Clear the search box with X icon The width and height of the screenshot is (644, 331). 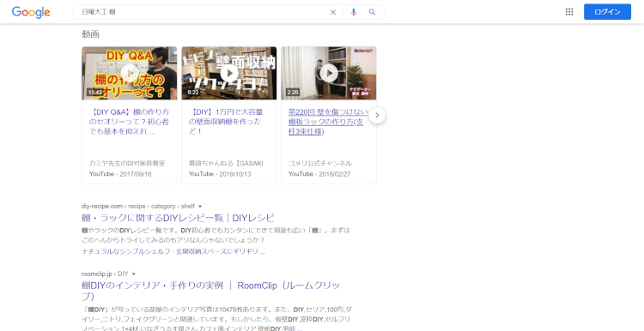point(333,12)
